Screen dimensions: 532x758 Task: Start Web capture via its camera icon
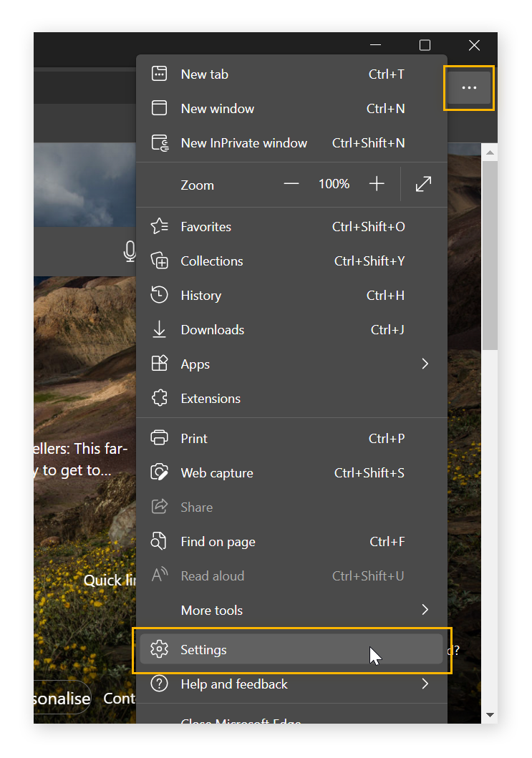click(x=160, y=472)
